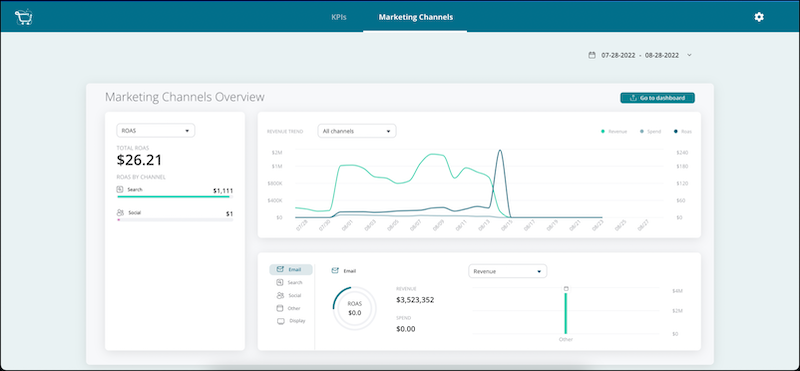Open the Revenue dropdown in Email panel
This screenshot has width=800, height=371.
508,271
